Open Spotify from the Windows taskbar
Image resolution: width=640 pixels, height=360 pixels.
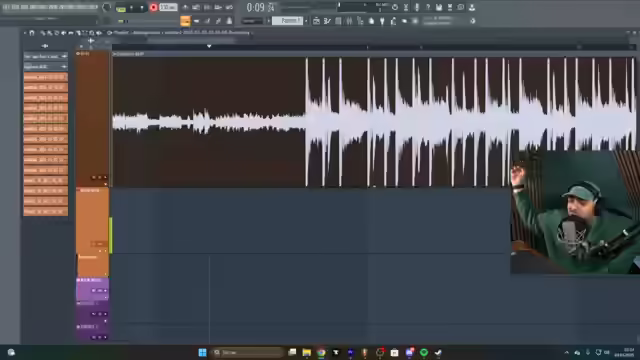click(x=424, y=352)
